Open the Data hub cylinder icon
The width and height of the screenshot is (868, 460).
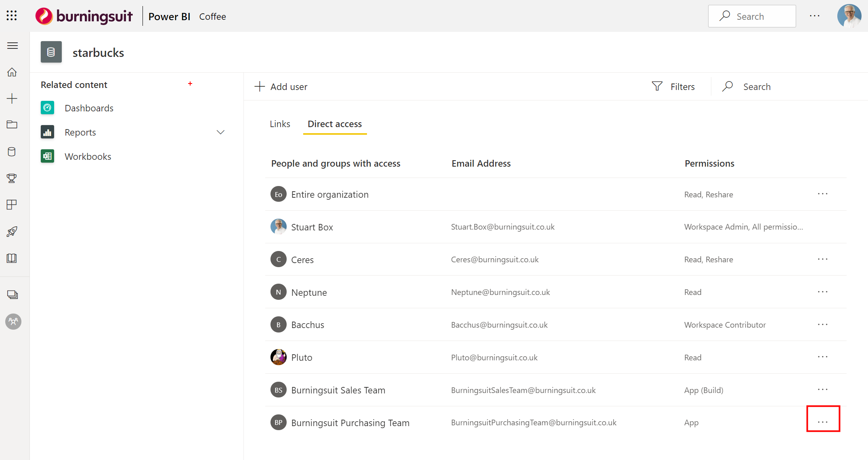(12, 152)
